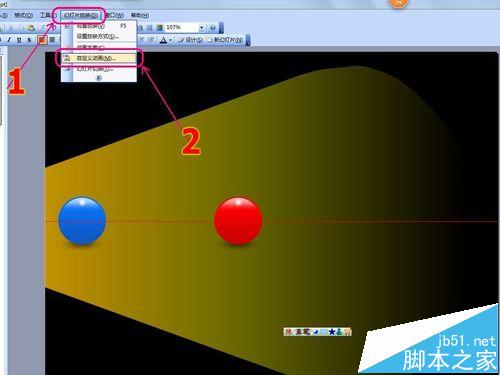500x375 pixels.
Task: Click the star icon in the floating input toolbar
Action: 332,332
